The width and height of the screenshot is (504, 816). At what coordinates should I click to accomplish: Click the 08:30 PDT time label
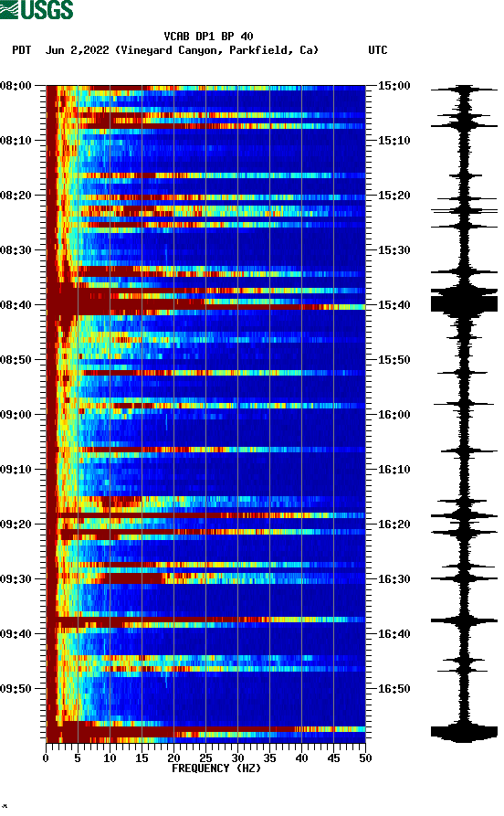[16, 250]
